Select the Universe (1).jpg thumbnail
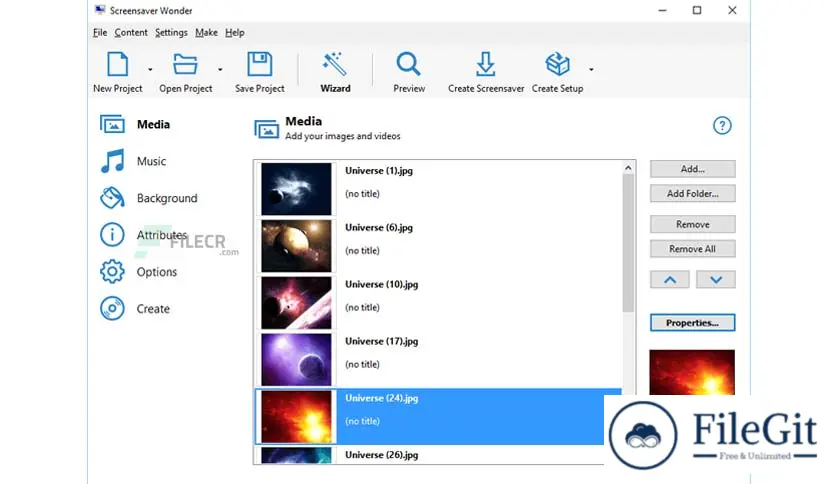The height and width of the screenshot is (484, 836). coord(296,189)
